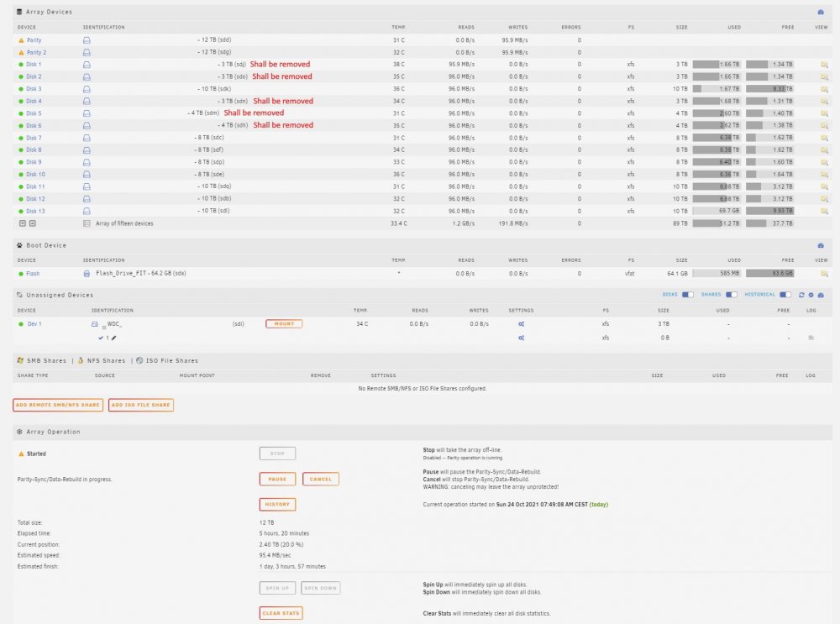
Task: Expand the WDC device partition list
Action: tap(104, 327)
